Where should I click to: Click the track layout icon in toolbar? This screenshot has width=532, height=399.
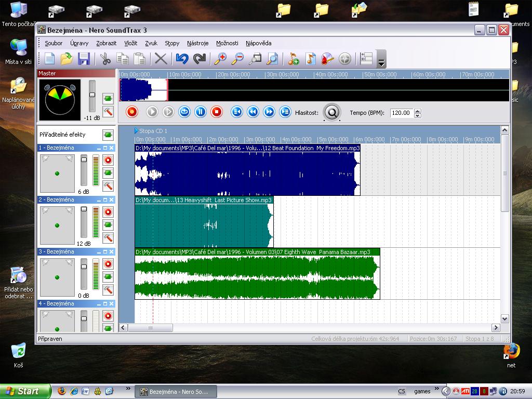[366, 59]
